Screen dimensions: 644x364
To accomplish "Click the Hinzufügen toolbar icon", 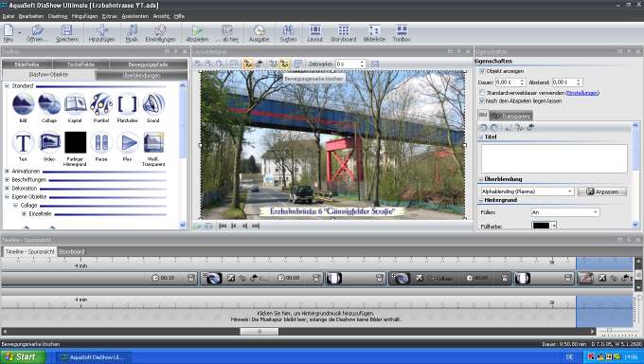I will (x=101, y=33).
